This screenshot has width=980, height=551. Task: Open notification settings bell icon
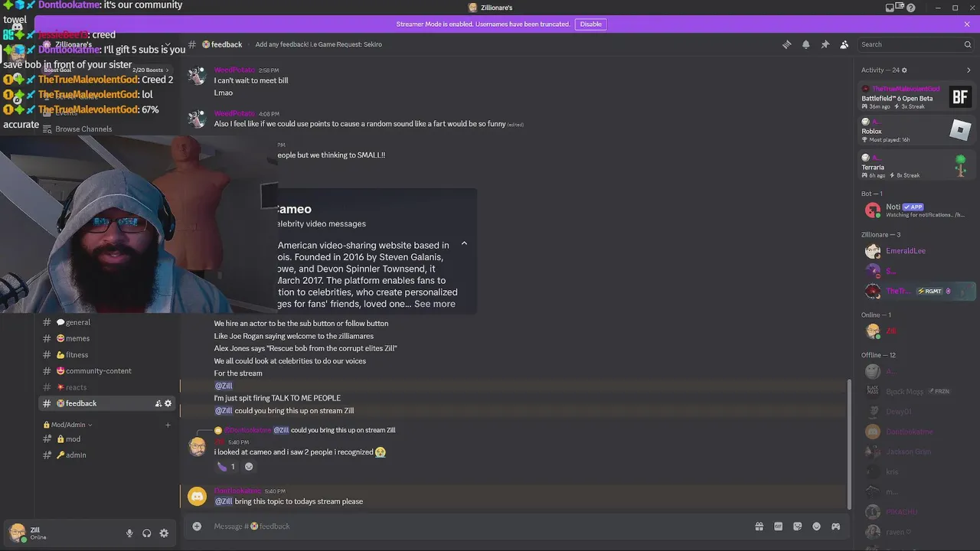(x=805, y=44)
